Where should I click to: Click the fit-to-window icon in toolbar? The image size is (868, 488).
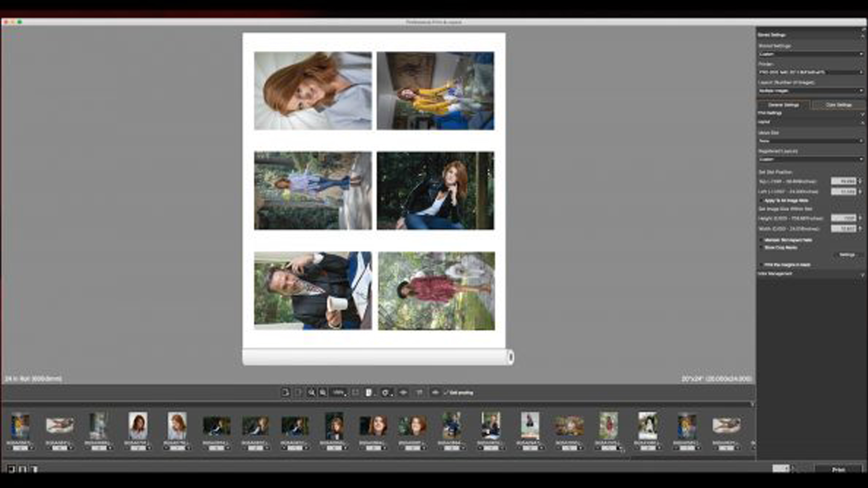[355, 393]
